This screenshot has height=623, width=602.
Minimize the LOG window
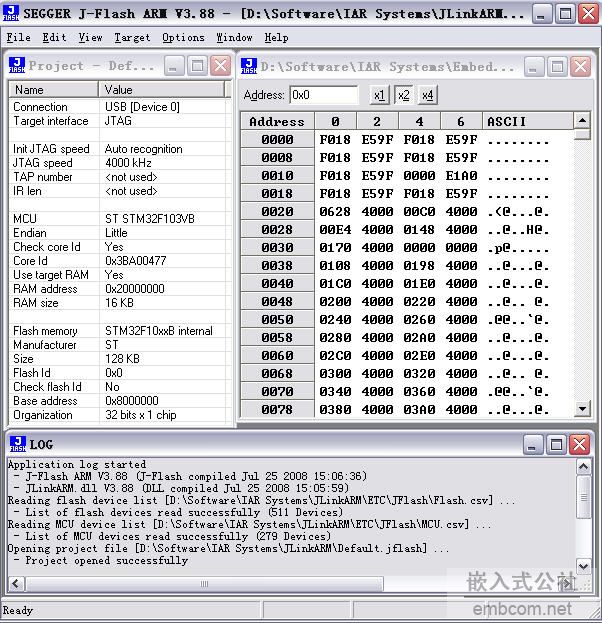532,445
